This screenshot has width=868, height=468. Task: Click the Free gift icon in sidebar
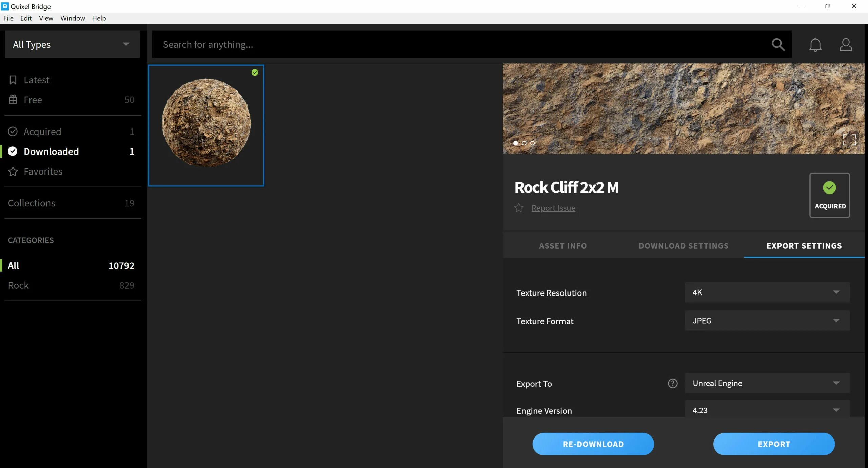point(13,100)
